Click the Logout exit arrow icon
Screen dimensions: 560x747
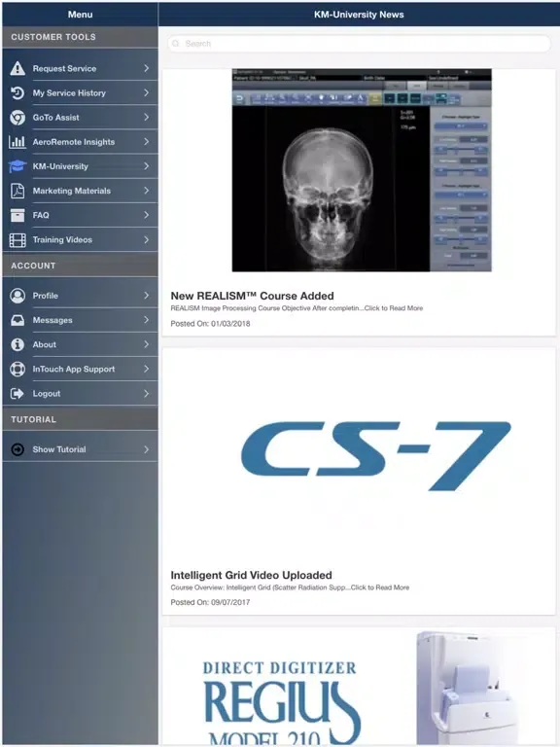coord(17,394)
